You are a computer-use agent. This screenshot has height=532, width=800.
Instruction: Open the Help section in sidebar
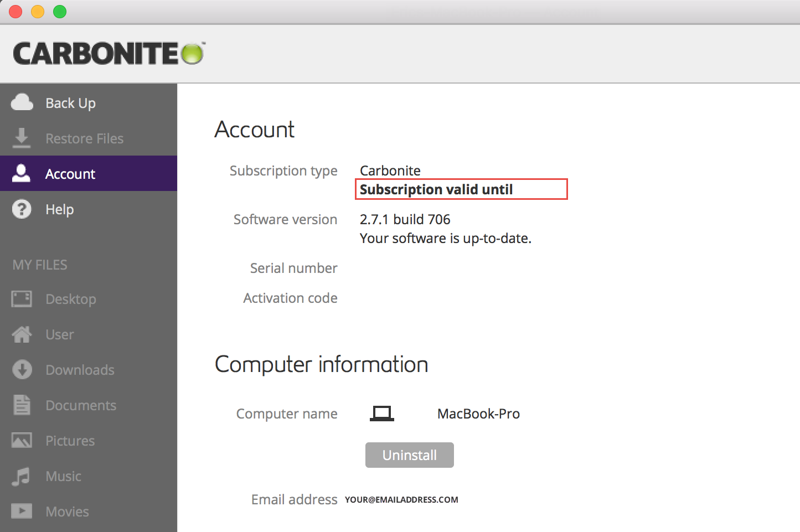[x=59, y=209]
